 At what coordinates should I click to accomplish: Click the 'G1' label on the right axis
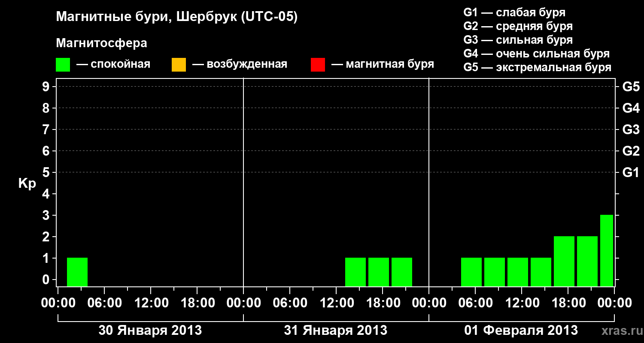point(631,172)
